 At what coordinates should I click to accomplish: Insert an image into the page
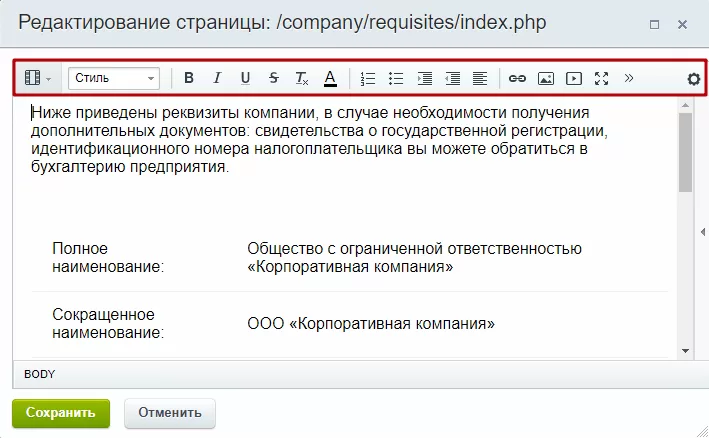pos(546,79)
